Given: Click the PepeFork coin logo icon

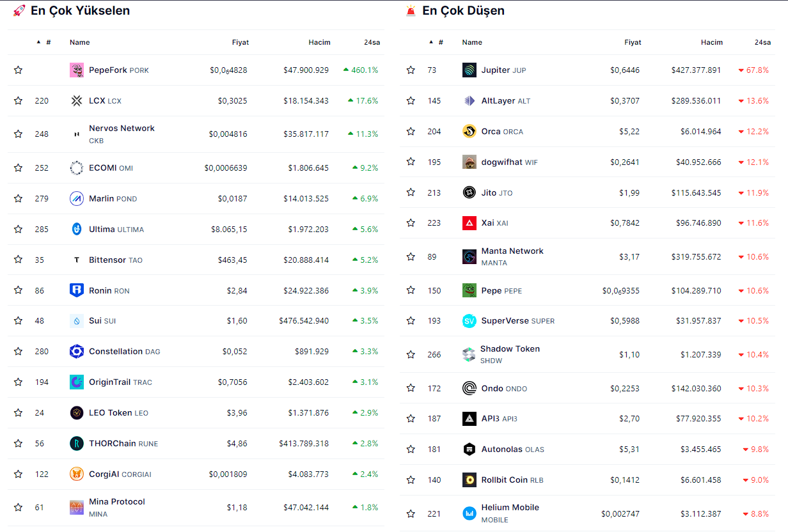Looking at the screenshot, I should (77, 70).
